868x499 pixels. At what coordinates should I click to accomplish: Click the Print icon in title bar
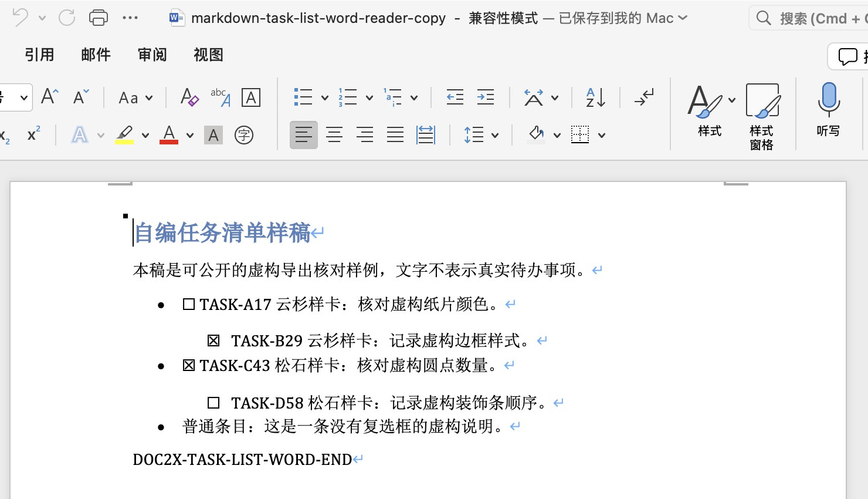click(x=99, y=18)
